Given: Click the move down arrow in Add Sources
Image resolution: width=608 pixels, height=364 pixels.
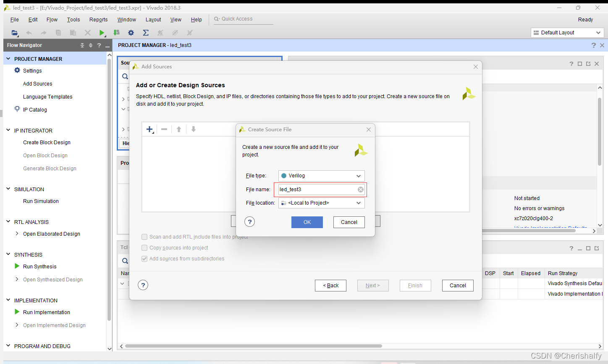Looking at the screenshot, I should [194, 129].
